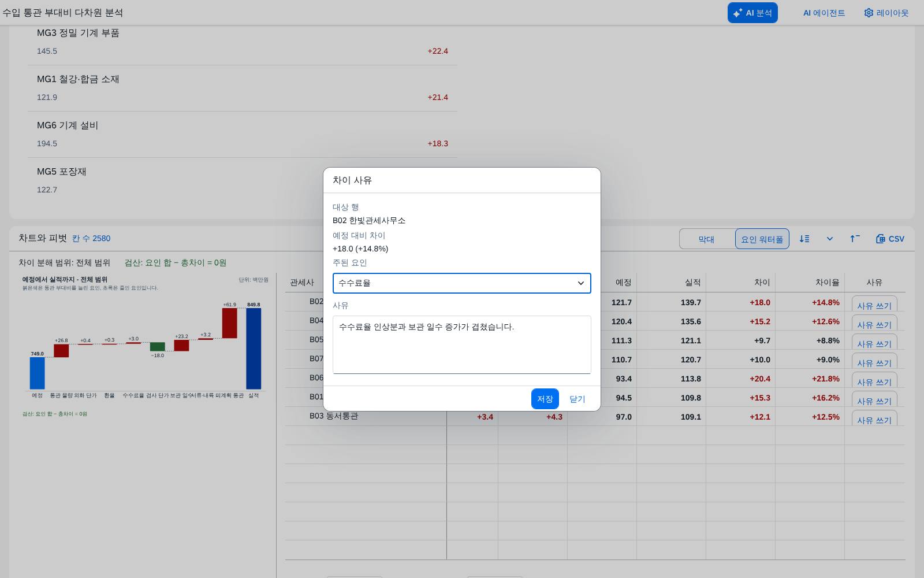Click 사유 쓰기 for the B02 row
924x578 pixels.
click(x=874, y=304)
